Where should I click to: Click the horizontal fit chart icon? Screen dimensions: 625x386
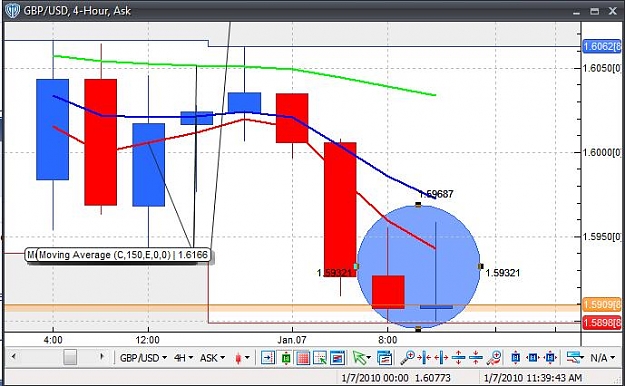click(533, 358)
